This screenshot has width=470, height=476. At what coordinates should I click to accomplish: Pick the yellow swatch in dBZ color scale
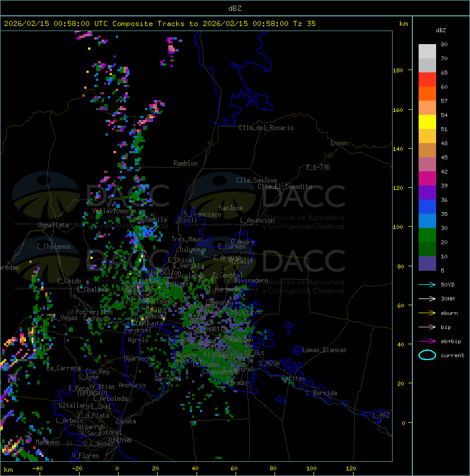pos(427,122)
